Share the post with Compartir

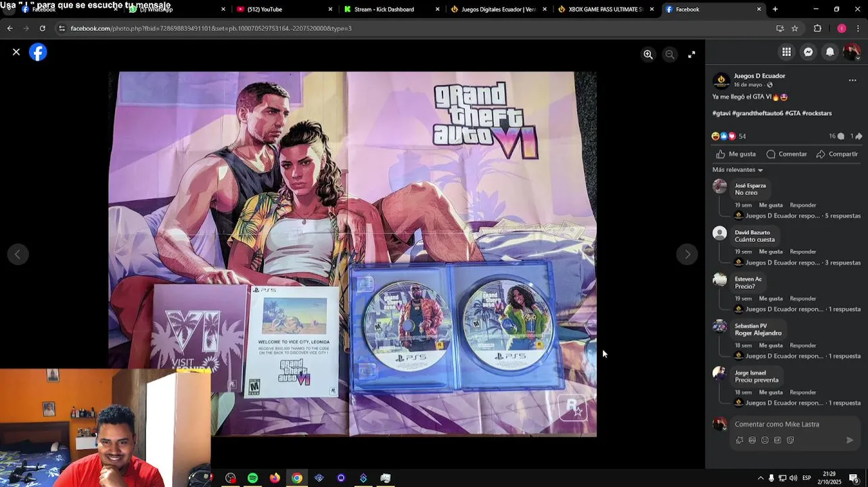(x=837, y=154)
